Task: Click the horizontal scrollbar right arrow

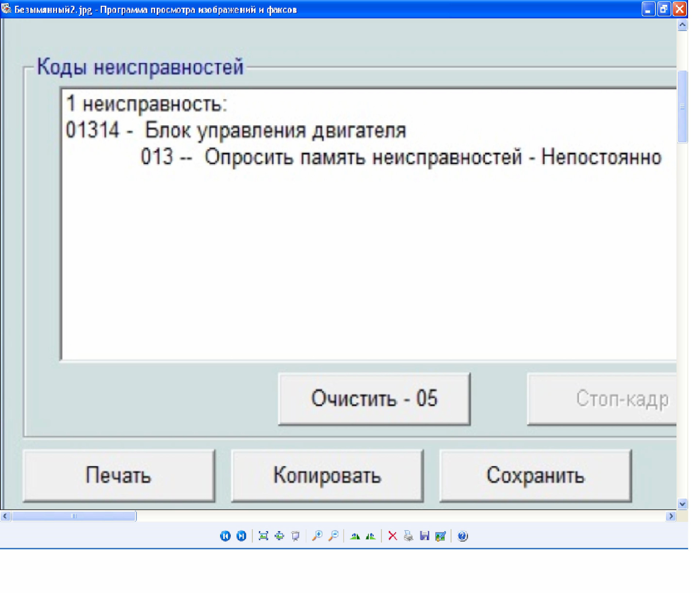Action: (x=671, y=516)
